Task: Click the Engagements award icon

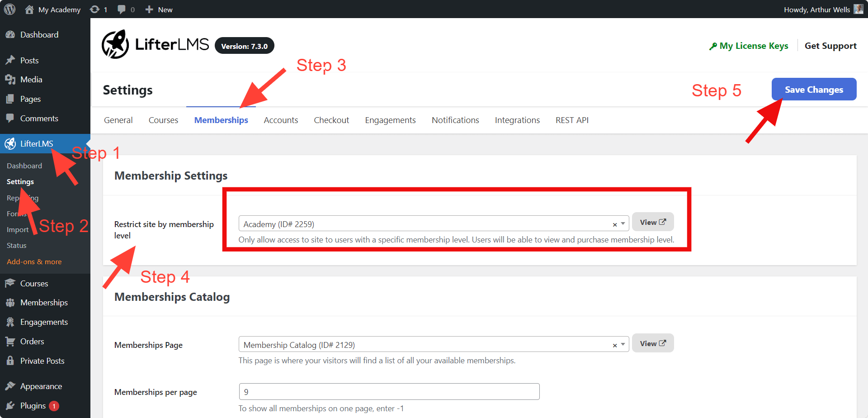Action: pyautogui.click(x=10, y=322)
